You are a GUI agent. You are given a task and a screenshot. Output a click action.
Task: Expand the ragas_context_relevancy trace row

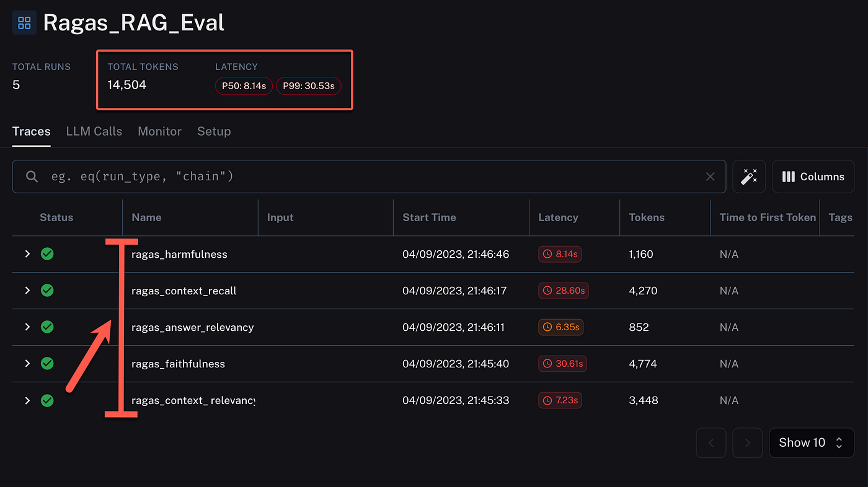click(x=27, y=401)
